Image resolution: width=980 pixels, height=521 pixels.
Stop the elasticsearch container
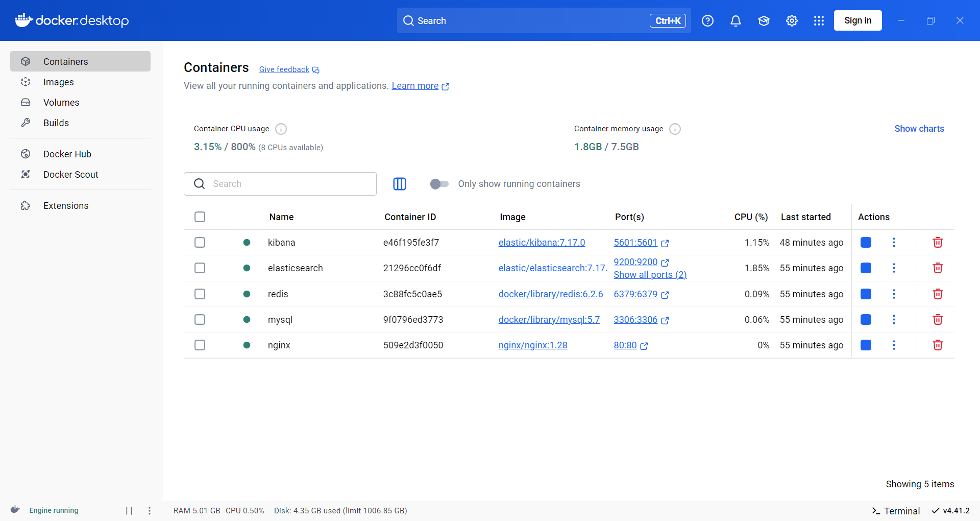point(866,268)
